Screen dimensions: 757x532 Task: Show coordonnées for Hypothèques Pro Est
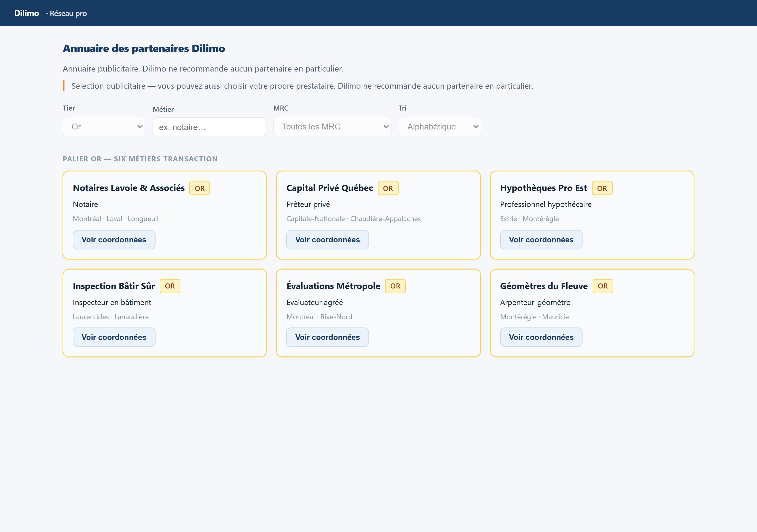541,240
